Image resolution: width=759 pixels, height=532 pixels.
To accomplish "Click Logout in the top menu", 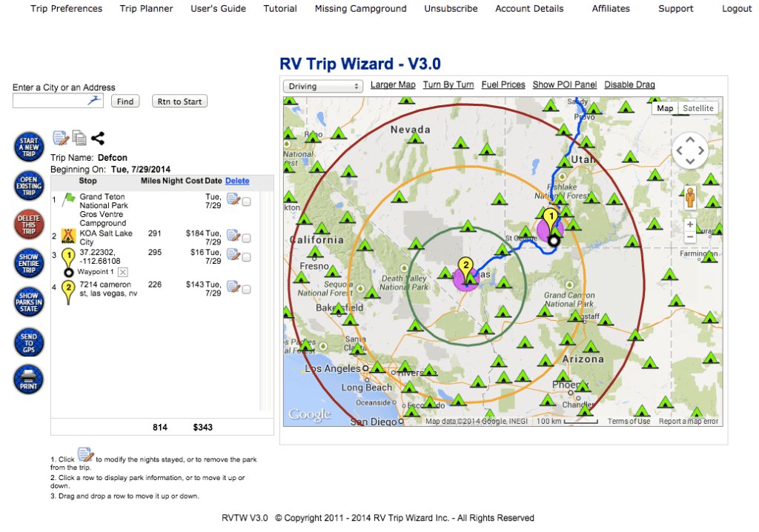I will tap(737, 9).
